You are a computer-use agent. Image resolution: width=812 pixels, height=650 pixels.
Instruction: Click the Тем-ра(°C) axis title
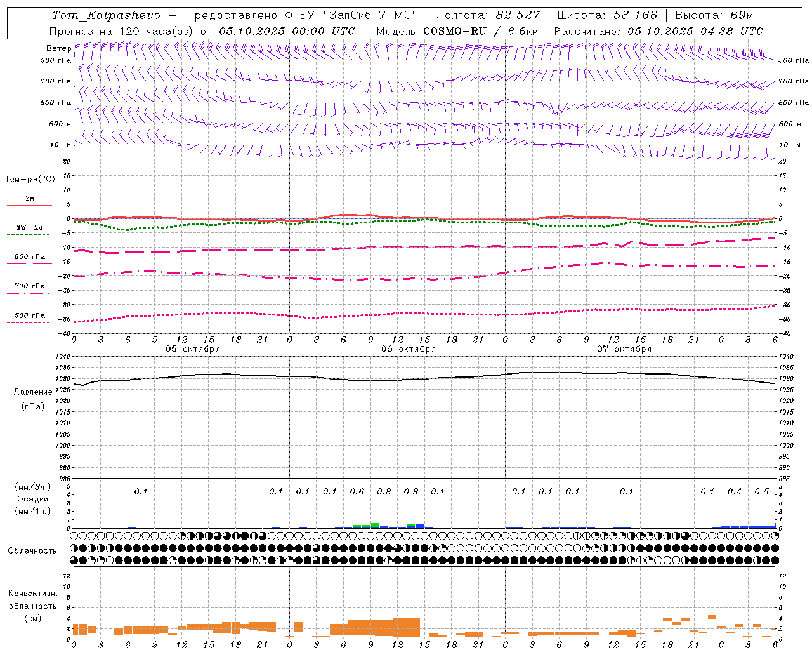(30, 180)
